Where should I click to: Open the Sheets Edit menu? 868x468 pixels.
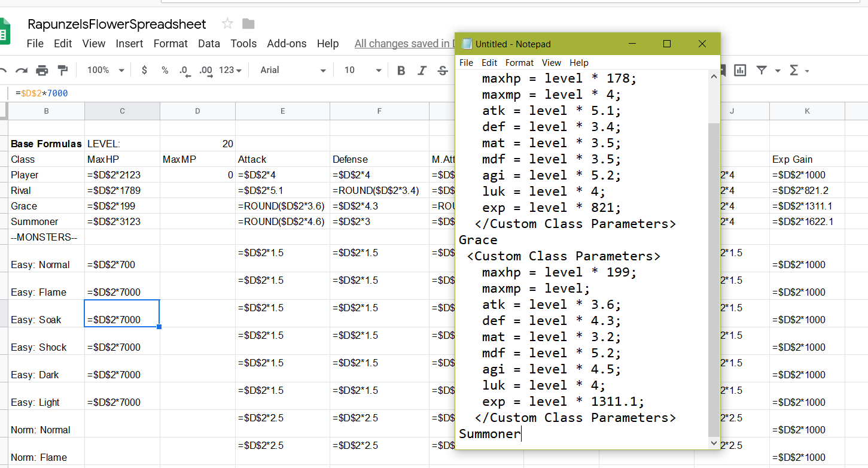(x=63, y=44)
